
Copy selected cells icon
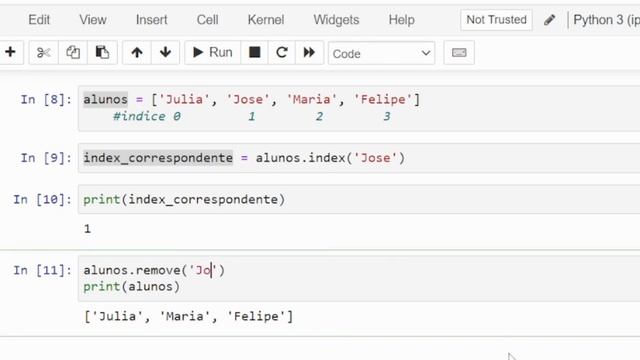pos(73,52)
